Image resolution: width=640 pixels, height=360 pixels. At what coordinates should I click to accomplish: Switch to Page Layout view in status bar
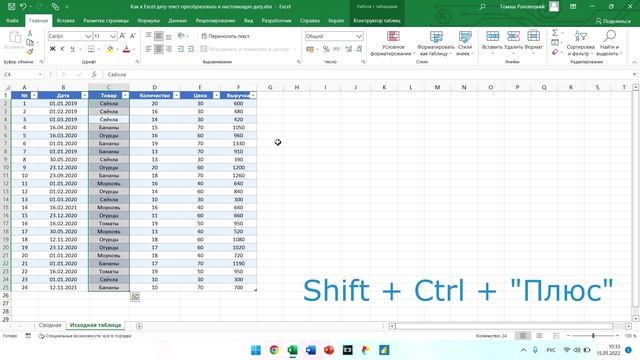point(540,336)
